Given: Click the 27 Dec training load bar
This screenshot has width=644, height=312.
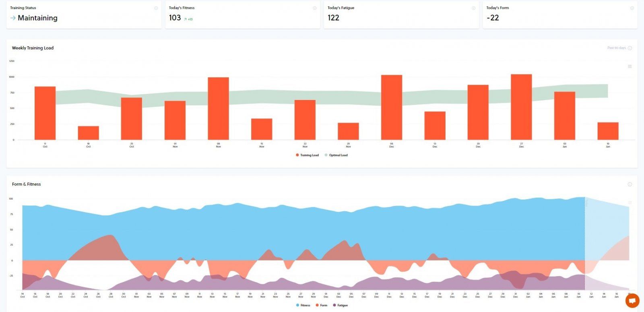Looking at the screenshot, I should coord(521,107).
